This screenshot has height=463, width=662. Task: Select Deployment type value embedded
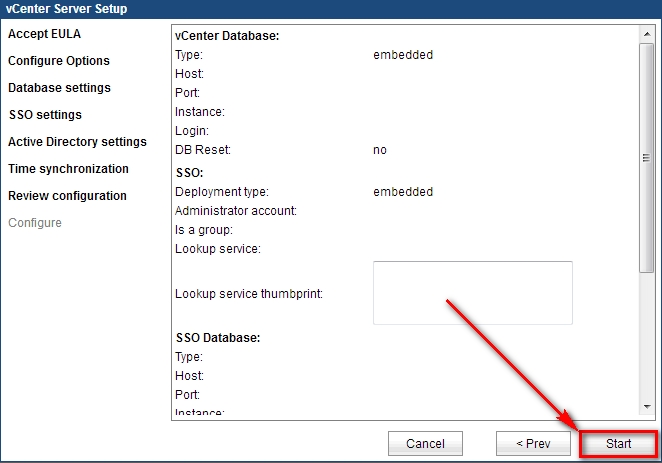(403, 192)
